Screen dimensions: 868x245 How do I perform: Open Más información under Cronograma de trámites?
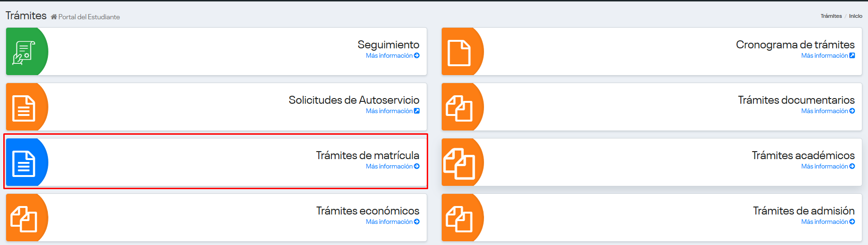click(x=828, y=55)
